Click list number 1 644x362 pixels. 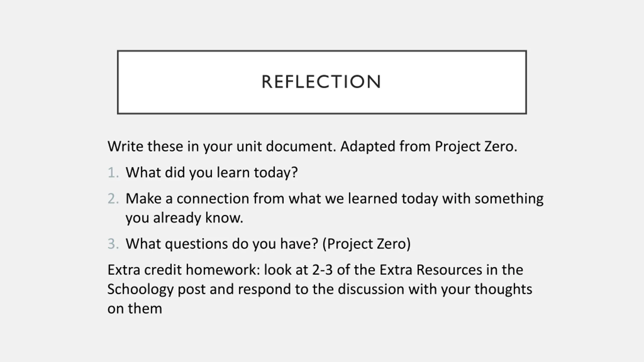click(x=113, y=173)
